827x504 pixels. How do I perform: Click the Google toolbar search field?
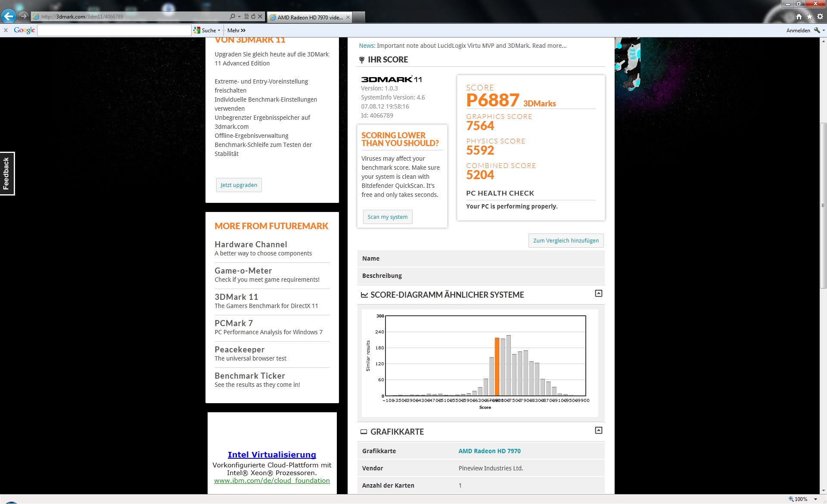(x=114, y=30)
